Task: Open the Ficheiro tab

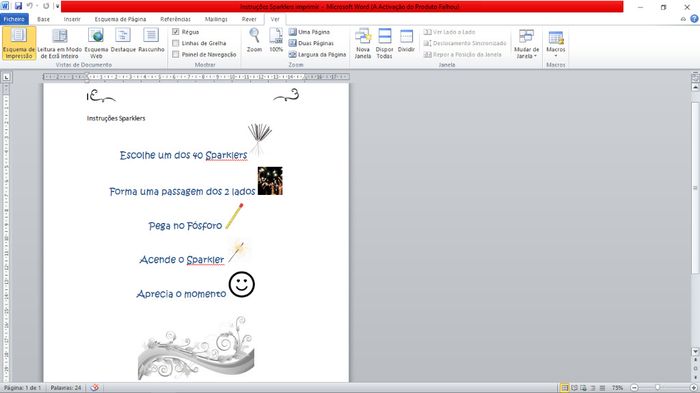Action: pos(14,19)
